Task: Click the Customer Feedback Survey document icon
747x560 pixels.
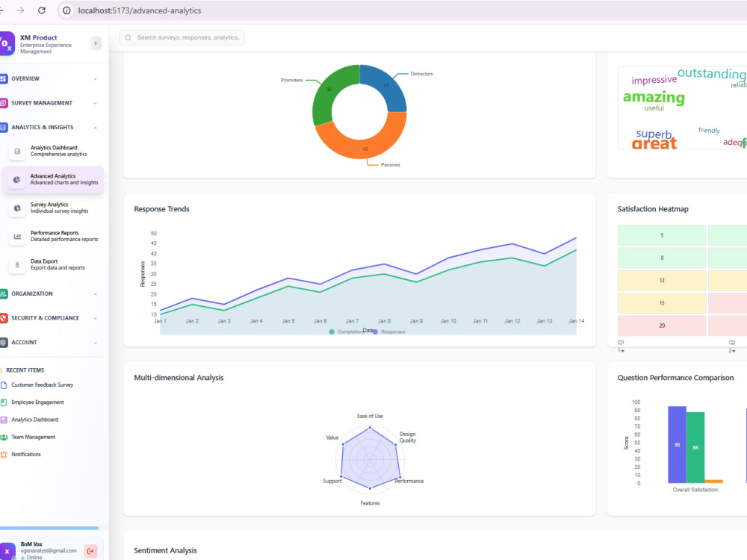Action: [x=4, y=385]
